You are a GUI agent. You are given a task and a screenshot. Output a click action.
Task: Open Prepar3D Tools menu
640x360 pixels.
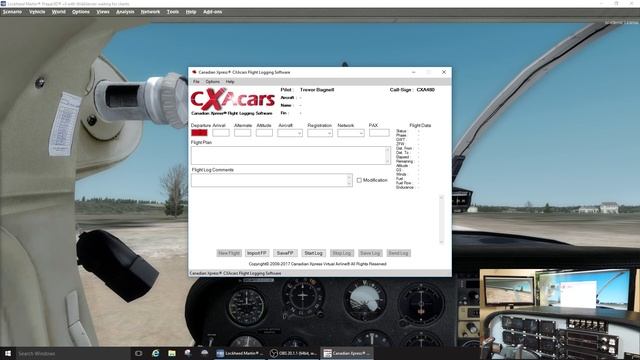click(x=173, y=12)
